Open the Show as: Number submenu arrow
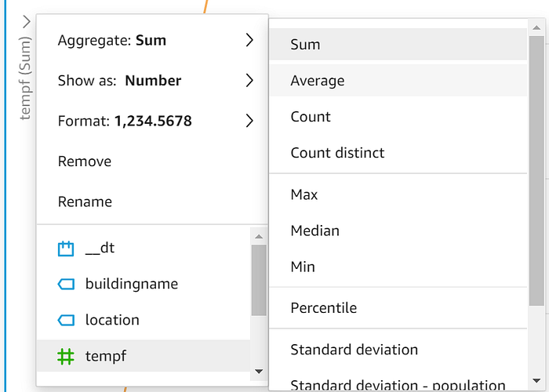 pos(249,81)
